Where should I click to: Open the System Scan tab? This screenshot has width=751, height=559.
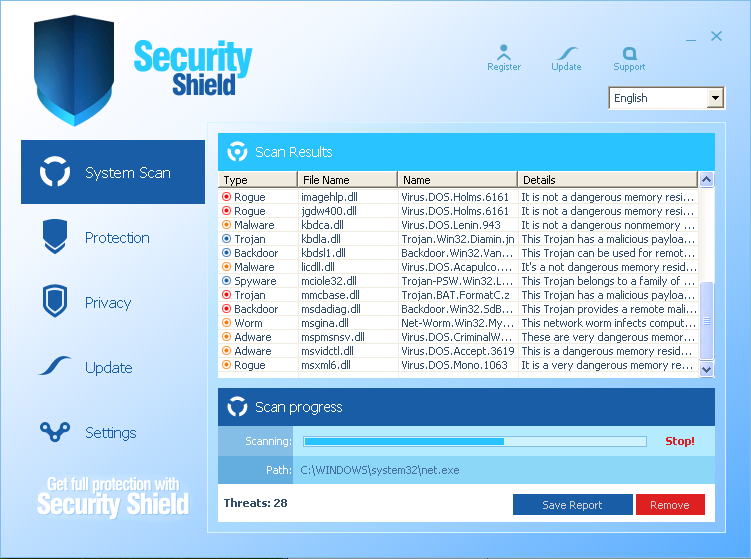pos(113,172)
